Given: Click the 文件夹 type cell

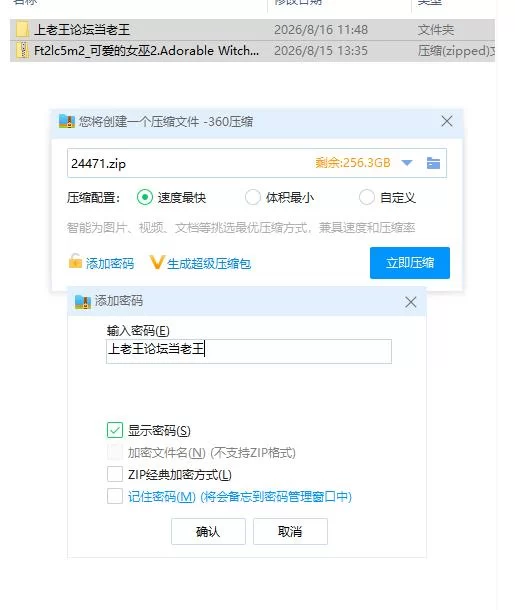Looking at the screenshot, I should coord(436,30).
